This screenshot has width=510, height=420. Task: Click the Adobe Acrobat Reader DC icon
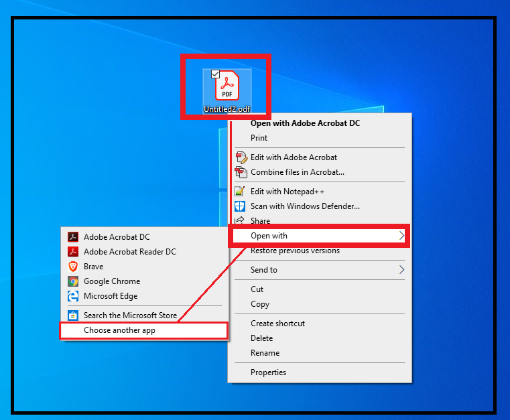[73, 251]
